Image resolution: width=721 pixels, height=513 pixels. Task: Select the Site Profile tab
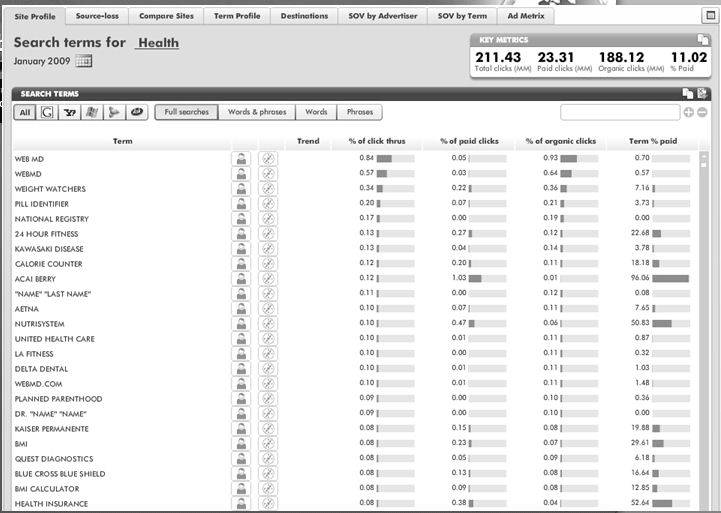pyautogui.click(x=34, y=17)
